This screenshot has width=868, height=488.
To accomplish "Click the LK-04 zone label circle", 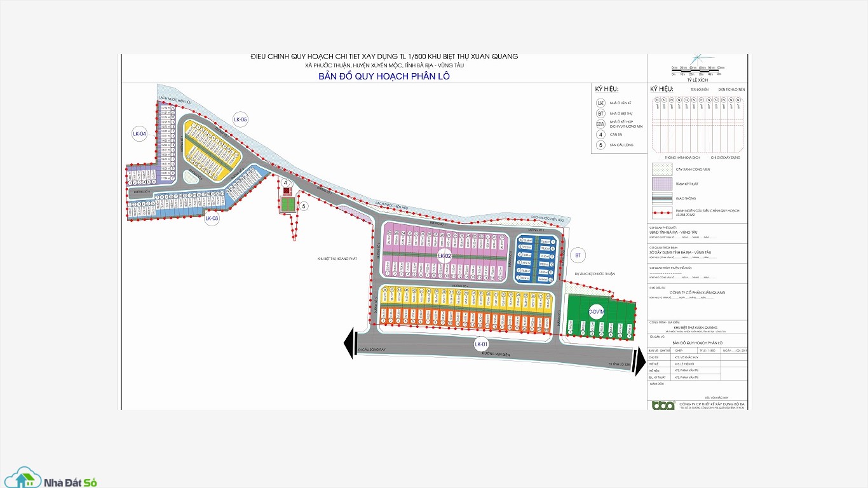I will point(139,133).
